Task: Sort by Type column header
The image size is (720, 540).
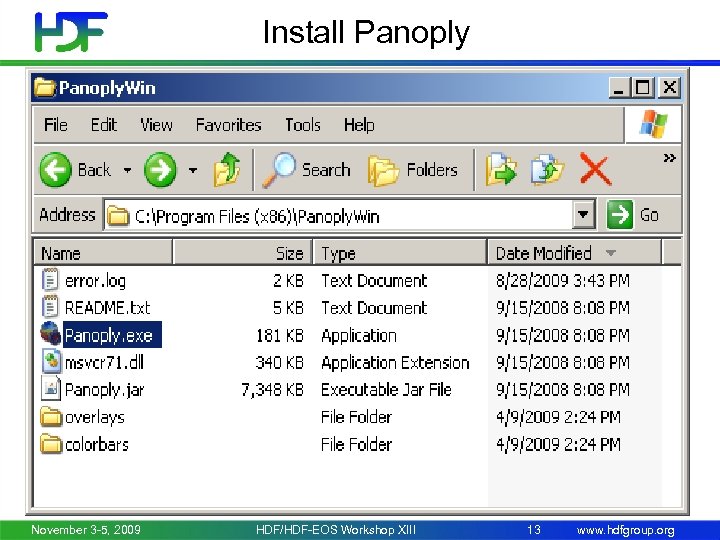Action: point(399,253)
